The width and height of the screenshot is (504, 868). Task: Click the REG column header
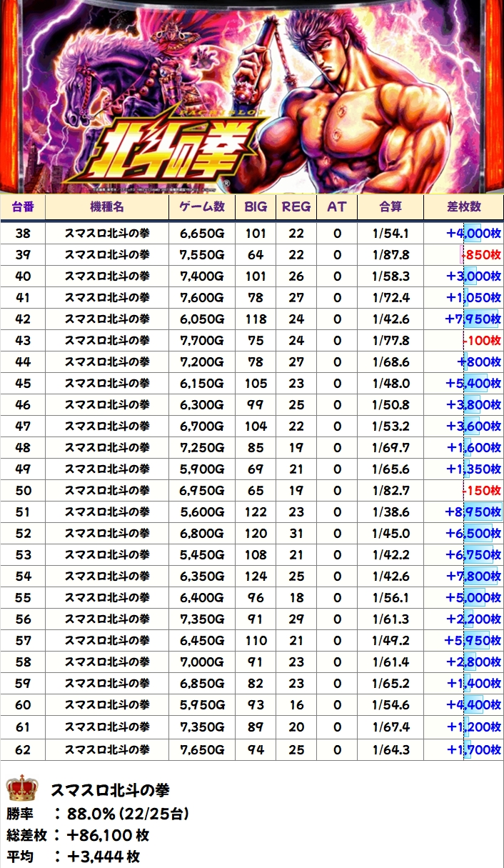tap(296, 206)
